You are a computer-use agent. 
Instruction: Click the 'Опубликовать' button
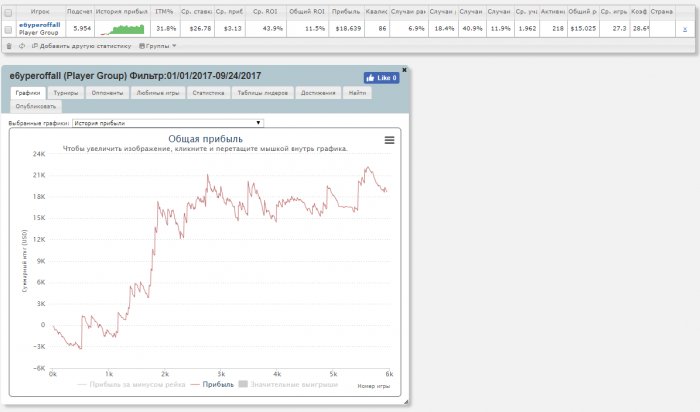click(x=36, y=106)
